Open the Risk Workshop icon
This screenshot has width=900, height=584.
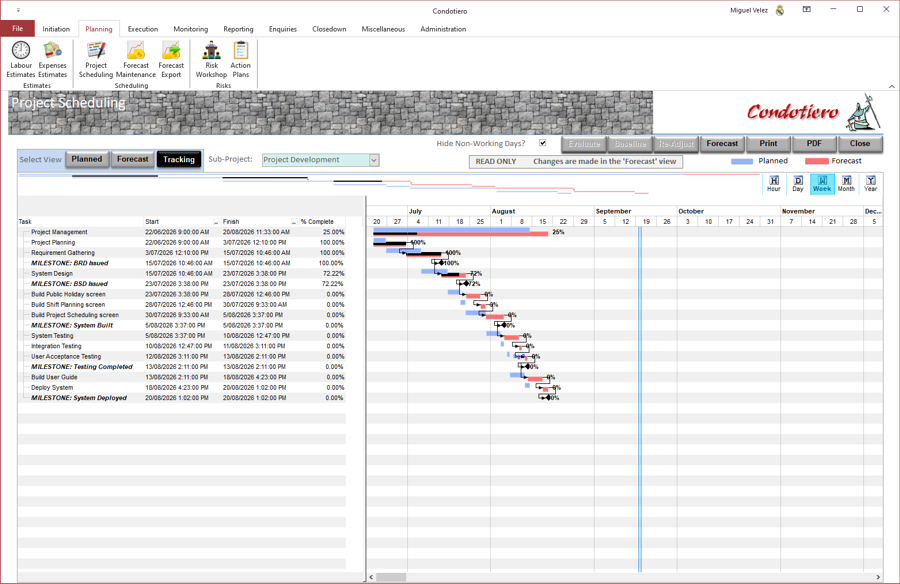click(x=211, y=59)
